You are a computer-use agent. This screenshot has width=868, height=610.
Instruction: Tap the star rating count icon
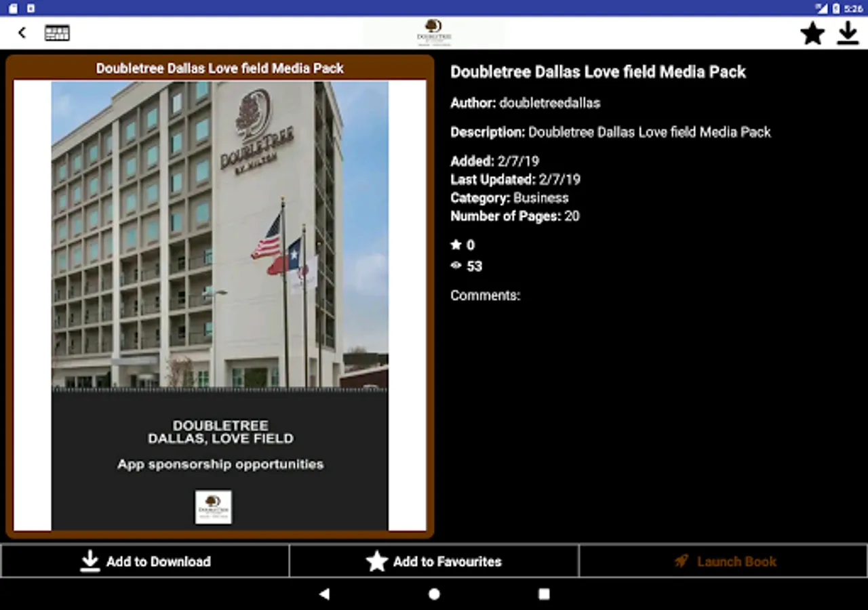click(456, 245)
